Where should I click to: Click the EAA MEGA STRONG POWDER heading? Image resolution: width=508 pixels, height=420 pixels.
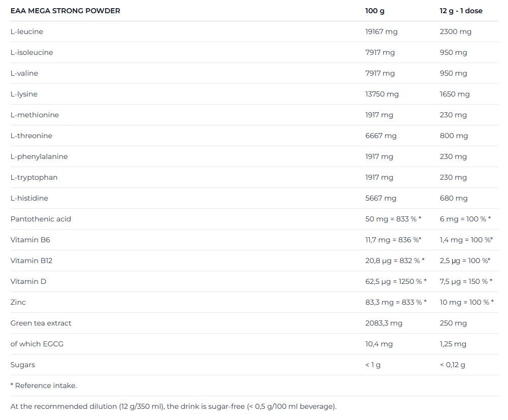click(65, 11)
